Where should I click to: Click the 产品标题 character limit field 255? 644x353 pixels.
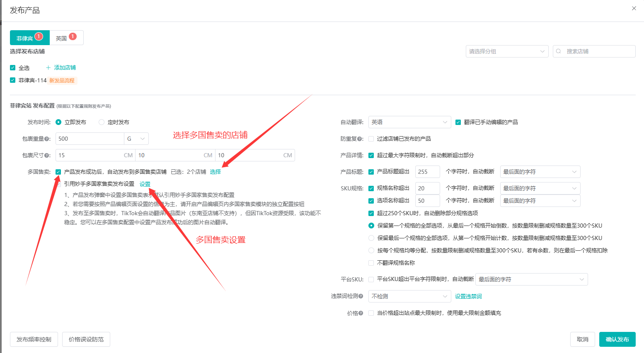point(427,172)
